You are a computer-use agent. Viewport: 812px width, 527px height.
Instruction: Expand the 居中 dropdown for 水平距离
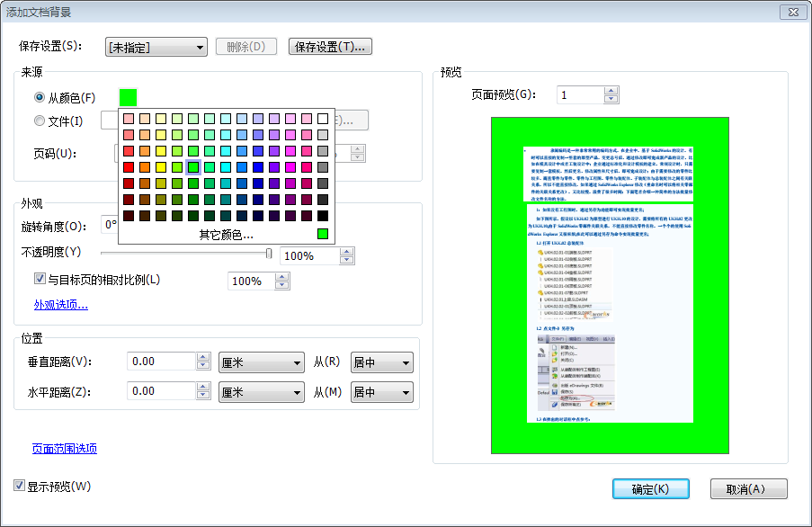381,392
